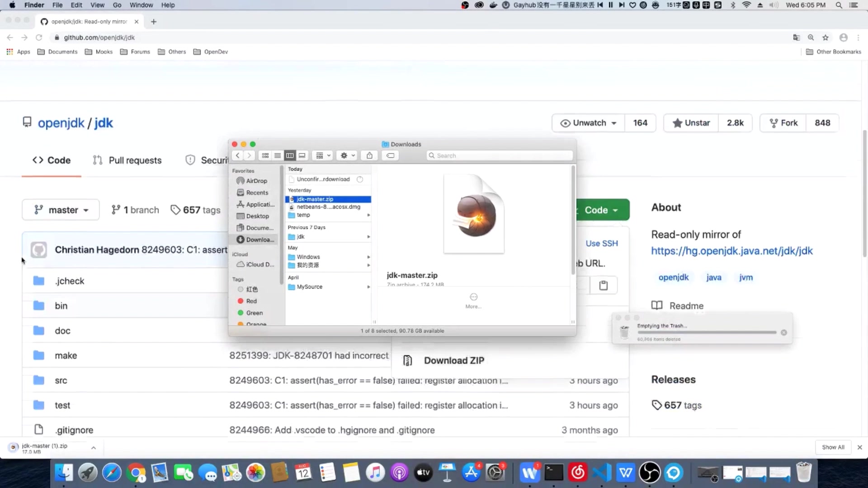Expand the Windows folder in Downloads panel

pyautogui.click(x=368, y=256)
